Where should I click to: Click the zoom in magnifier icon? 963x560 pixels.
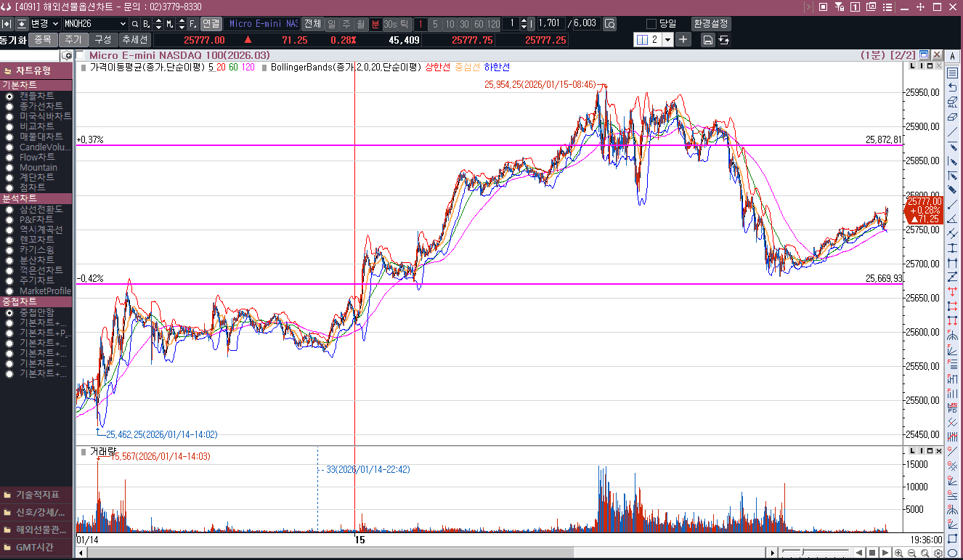899,553
